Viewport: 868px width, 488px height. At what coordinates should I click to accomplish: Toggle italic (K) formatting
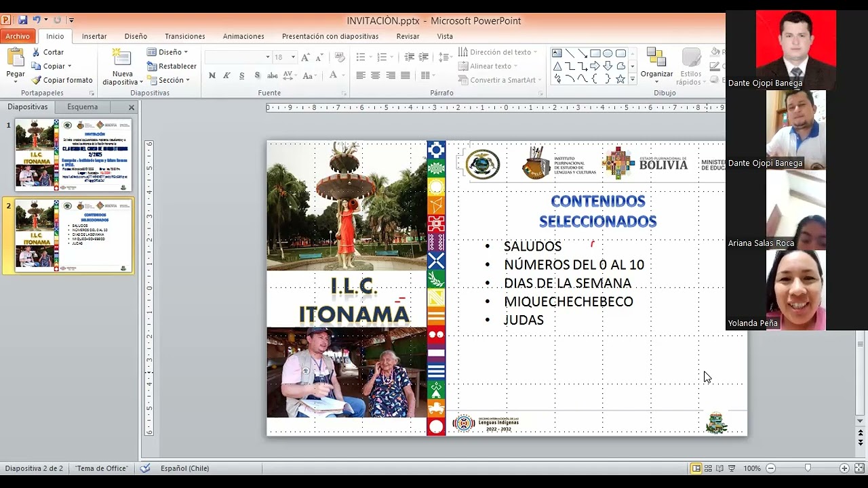pyautogui.click(x=227, y=76)
